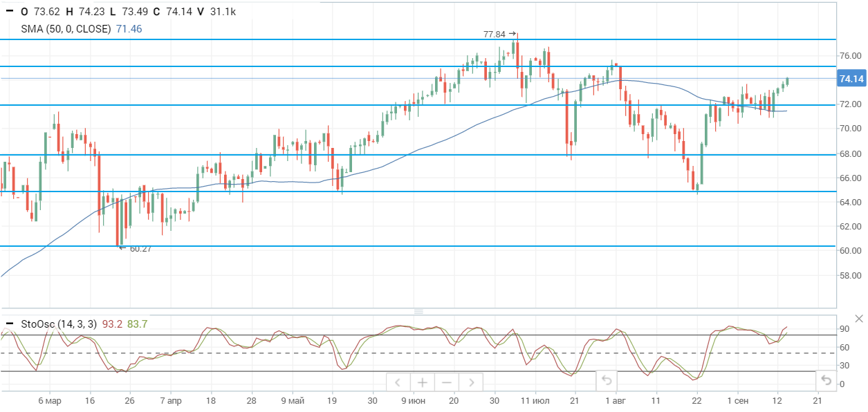Zoom in the chart with plus button

(422, 382)
